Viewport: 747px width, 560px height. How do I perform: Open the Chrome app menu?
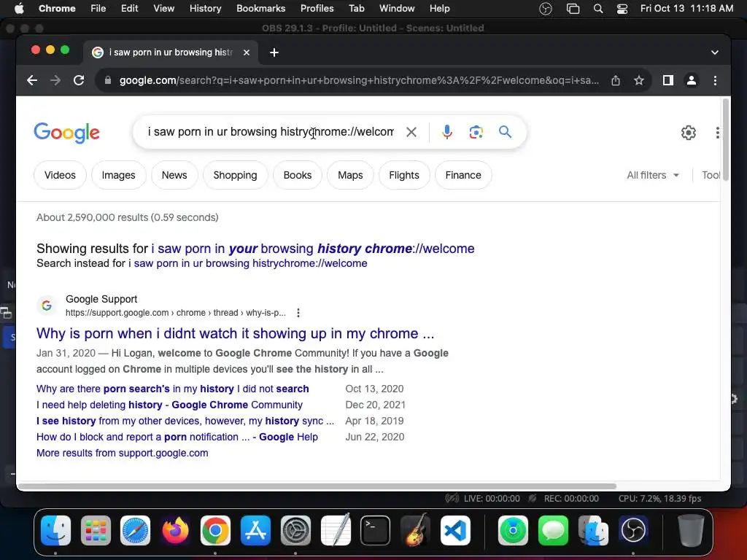57,9
